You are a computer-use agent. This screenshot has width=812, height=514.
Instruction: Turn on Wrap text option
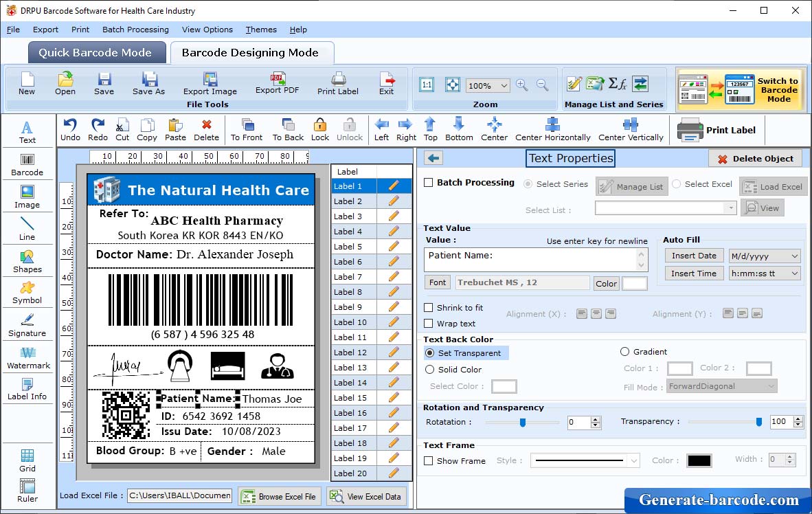coord(429,324)
